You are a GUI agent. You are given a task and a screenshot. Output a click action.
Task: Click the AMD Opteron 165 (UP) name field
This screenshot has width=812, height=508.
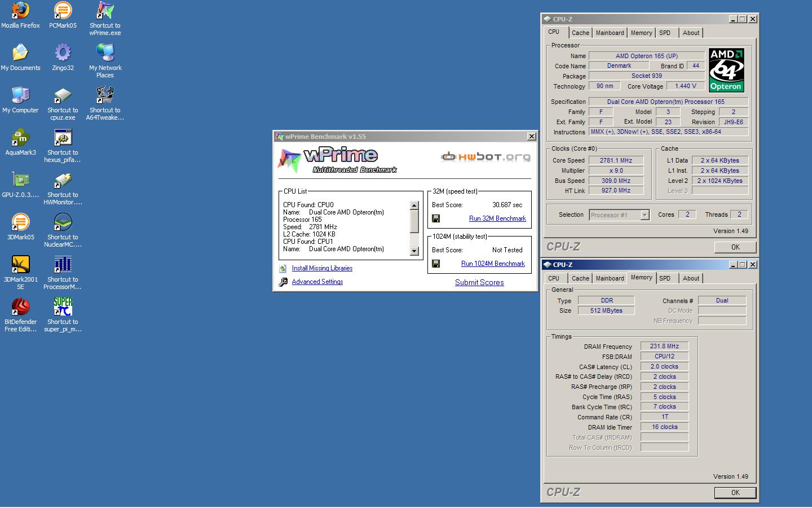click(647, 56)
